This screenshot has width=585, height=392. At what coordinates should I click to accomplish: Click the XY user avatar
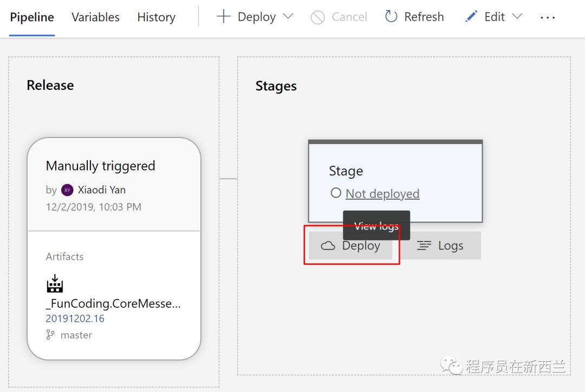[x=67, y=190]
